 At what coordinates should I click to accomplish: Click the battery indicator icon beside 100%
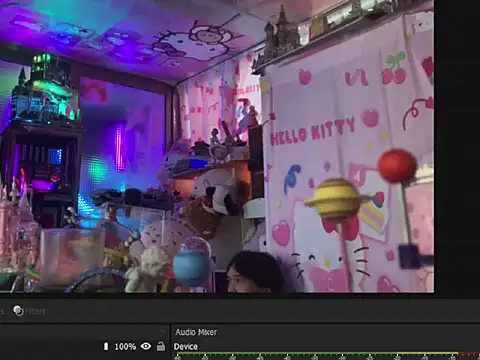pyautogui.click(x=106, y=346)
